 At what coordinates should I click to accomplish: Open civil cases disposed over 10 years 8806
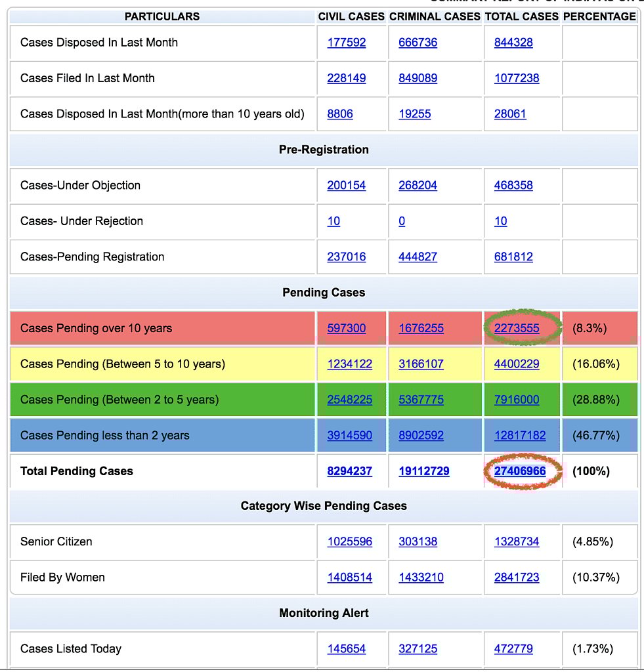[340, 114]
